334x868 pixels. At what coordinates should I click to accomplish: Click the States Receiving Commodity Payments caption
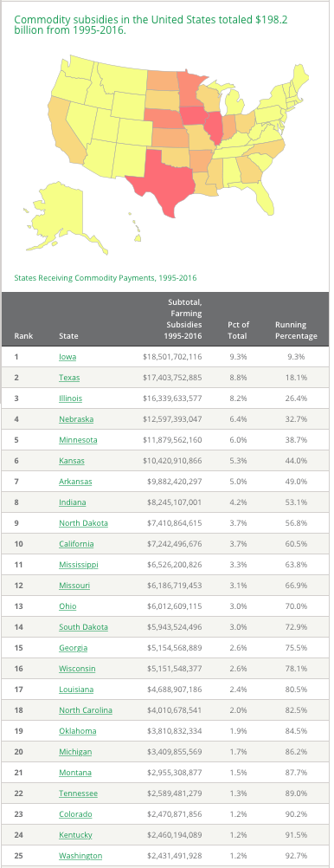coord(106,278)
